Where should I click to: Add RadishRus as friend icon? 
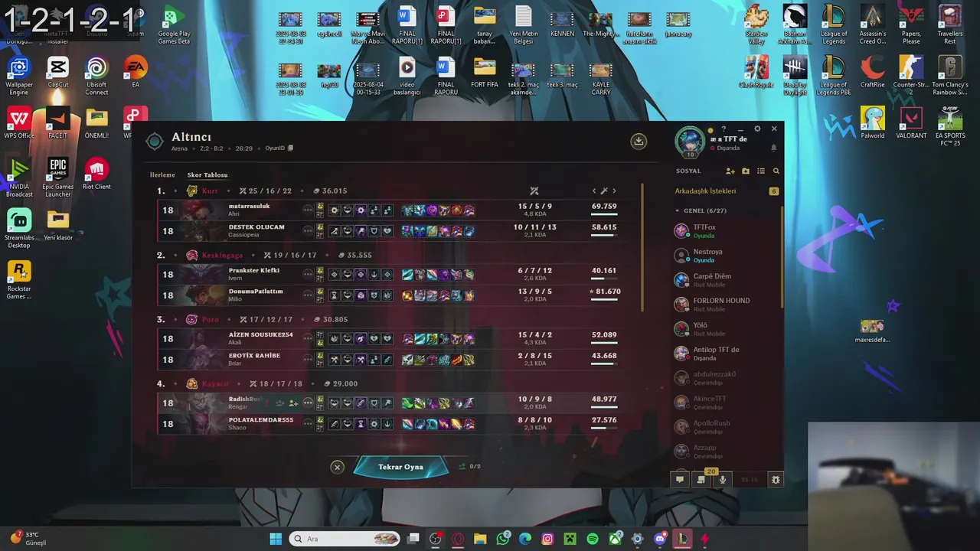(293, 403)
